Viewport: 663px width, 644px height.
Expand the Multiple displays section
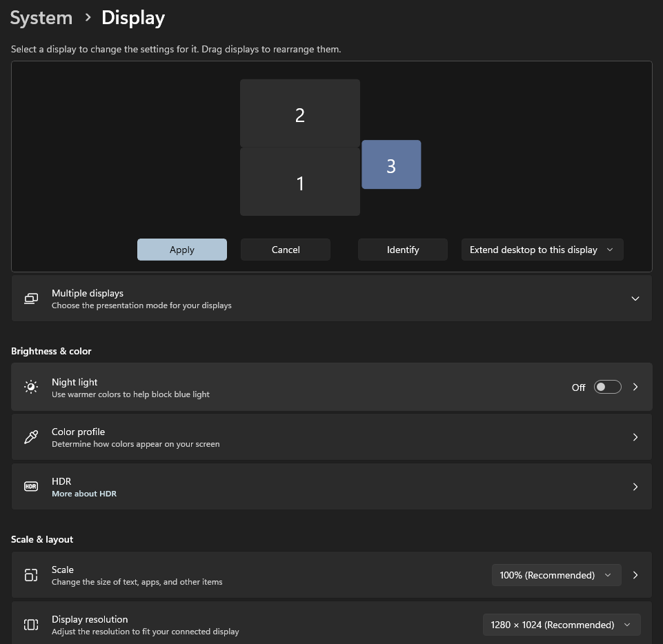pyautogui.click(x=635, y=299)
